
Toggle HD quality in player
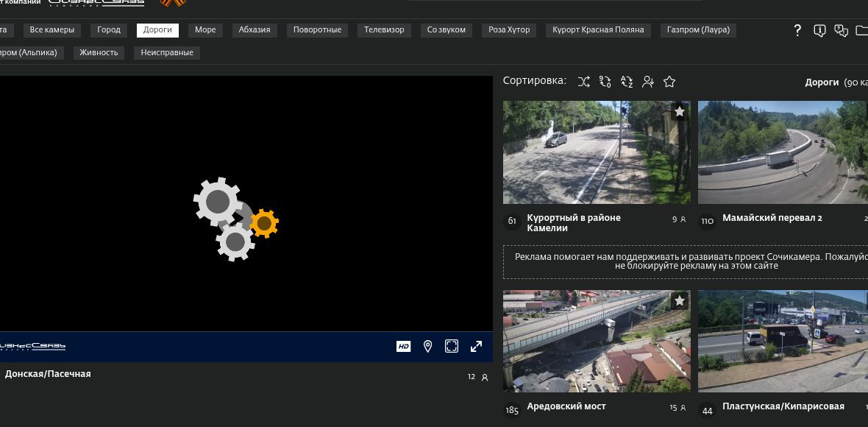pos(404,347)
